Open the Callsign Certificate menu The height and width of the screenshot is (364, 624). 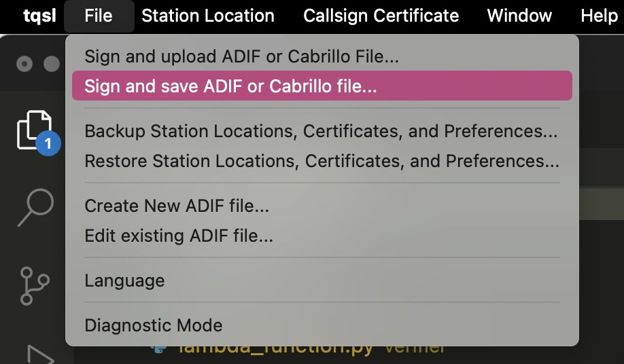(x=381, y=16)
